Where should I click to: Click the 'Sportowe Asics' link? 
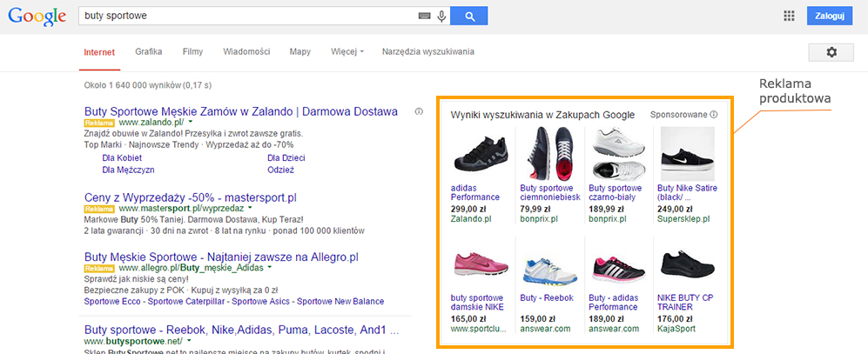pos(261,302)
